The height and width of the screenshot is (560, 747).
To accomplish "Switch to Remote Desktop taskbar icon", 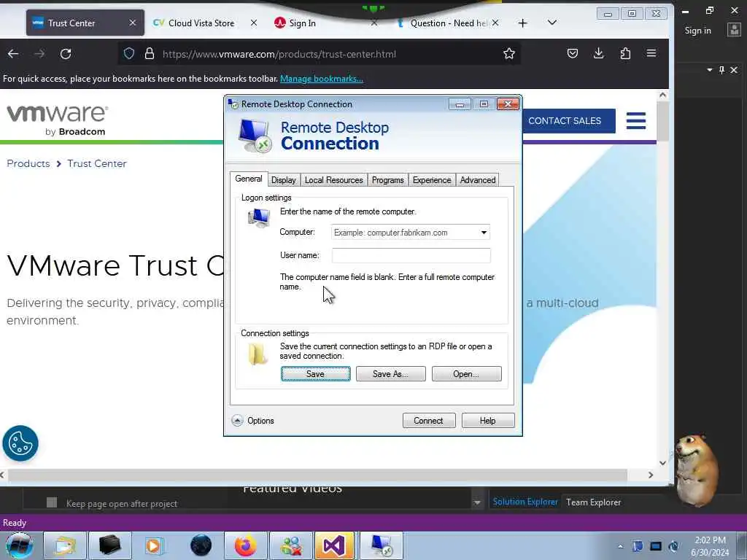I will click(x=381, y=545).
